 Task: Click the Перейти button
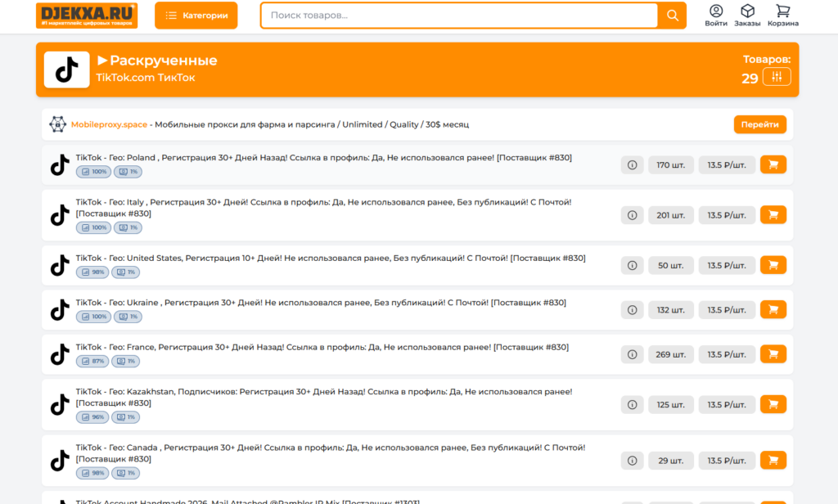pos(760,124)
